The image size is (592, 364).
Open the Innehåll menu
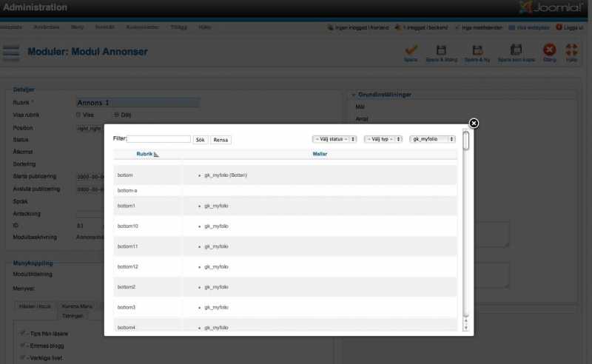click(104, 27)
